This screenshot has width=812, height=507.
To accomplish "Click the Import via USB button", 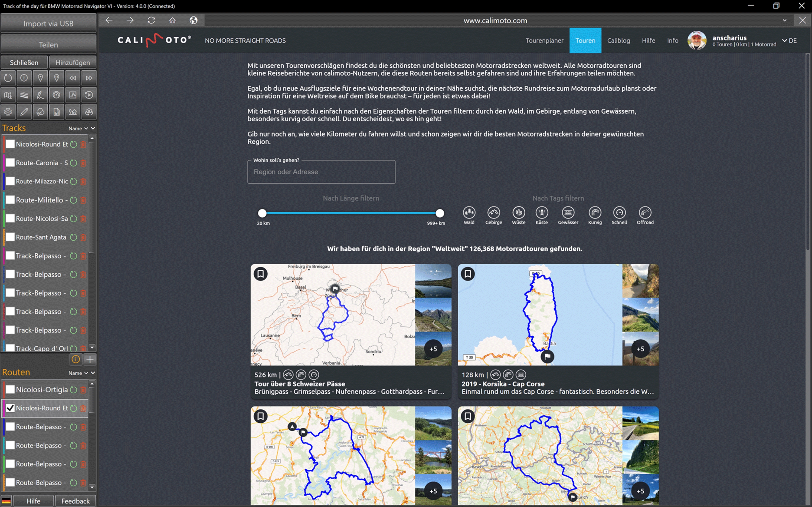I will coord(48,24).
